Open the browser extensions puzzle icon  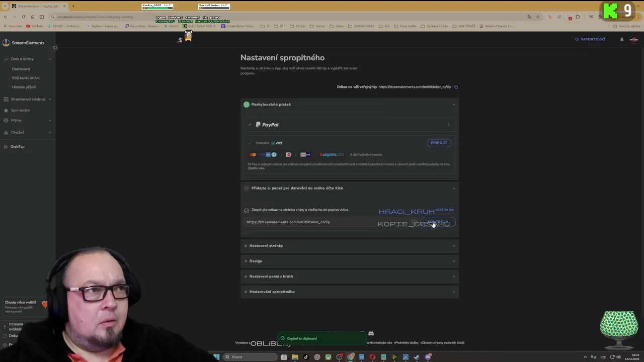[578, 17]
